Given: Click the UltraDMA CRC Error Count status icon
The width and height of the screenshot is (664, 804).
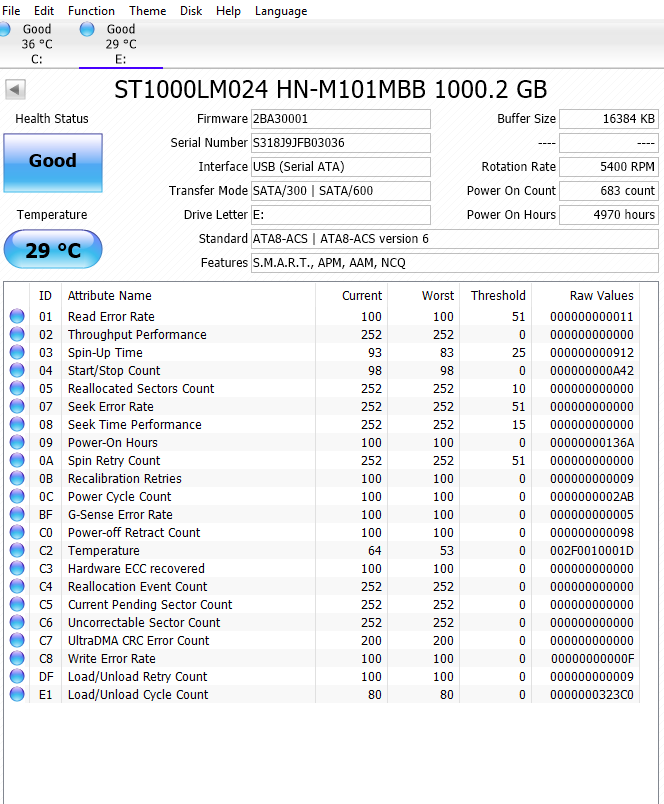Looking at the screenshot, I should pos(17,641).
